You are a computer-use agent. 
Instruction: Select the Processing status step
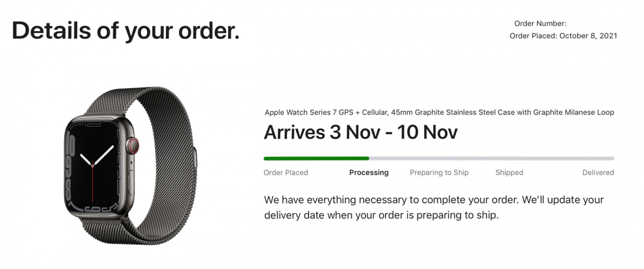pos(369,172)
